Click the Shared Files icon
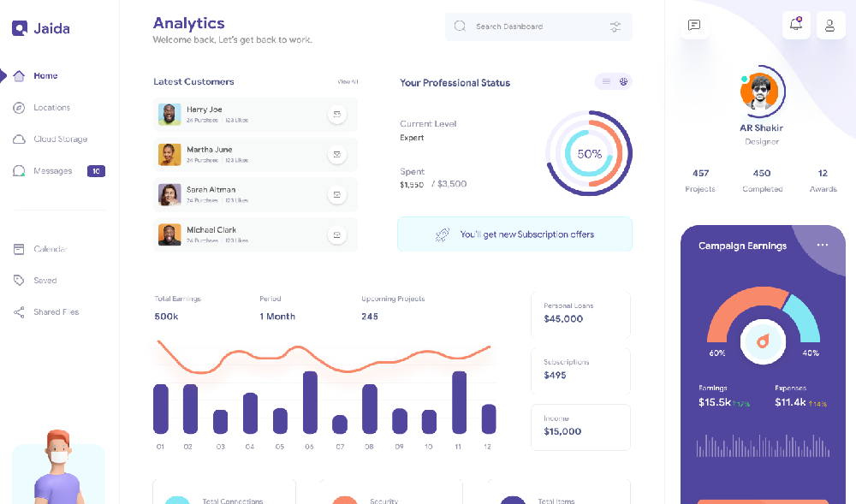 (19, 311)
